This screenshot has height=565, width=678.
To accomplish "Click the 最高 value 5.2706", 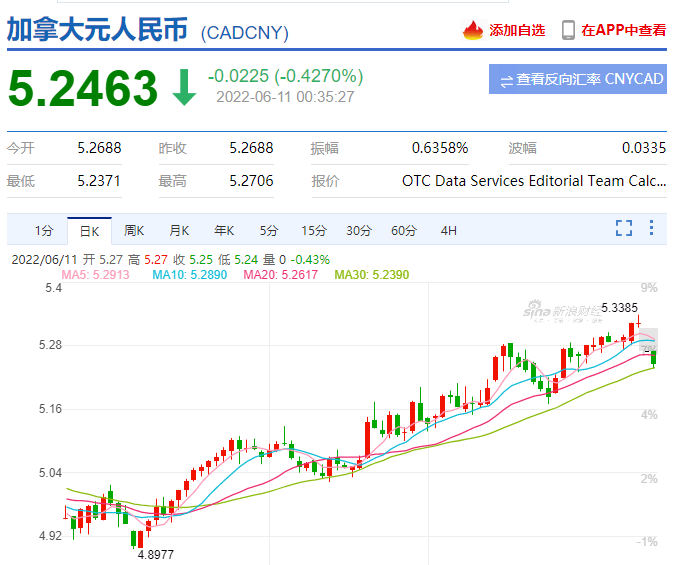I will (x=251, y=181).
